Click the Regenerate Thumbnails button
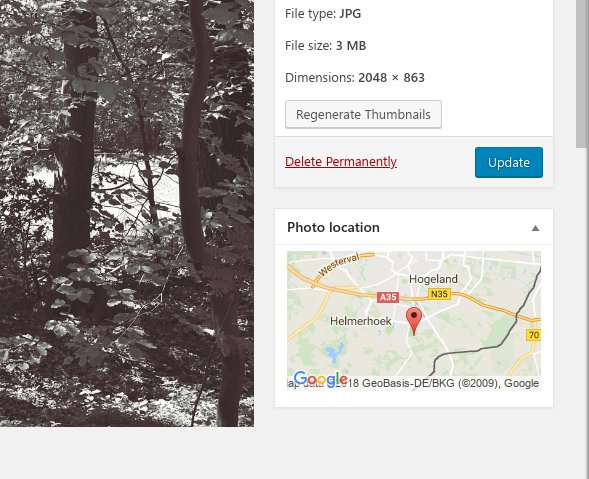The image size is (589, 479). (363, 114)
